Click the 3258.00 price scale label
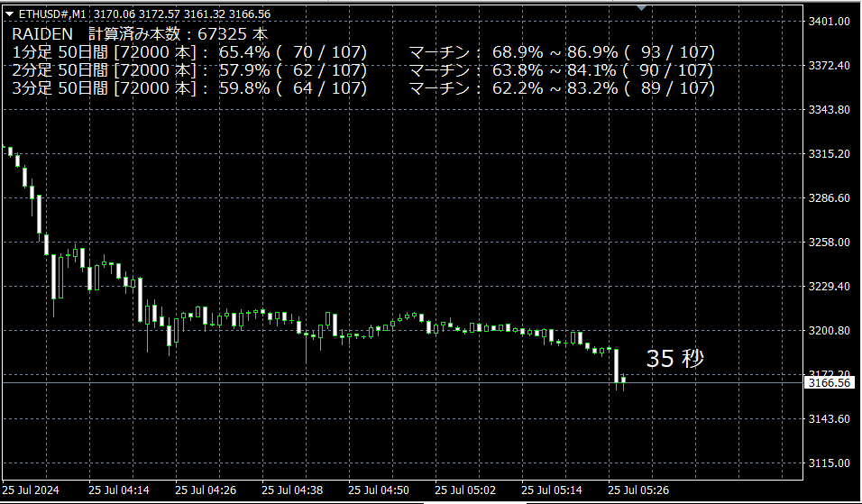Image resolution: width=862 pixels, height=504 pixels. (x=830, y=243)
